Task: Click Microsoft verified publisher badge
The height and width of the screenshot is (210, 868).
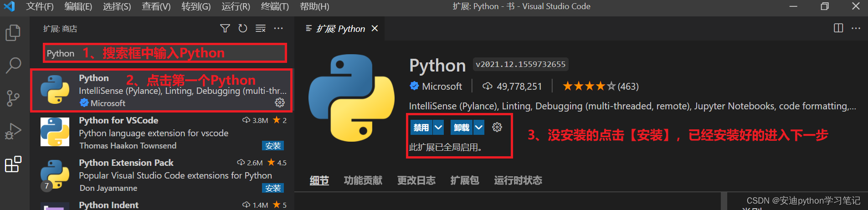Action: coord(414,86)
